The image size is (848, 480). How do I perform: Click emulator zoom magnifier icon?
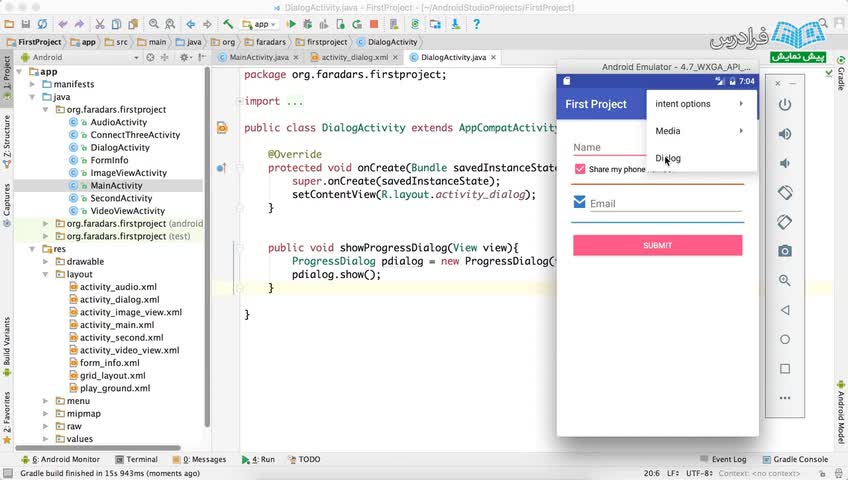pyautogui.click(x=785, y=281)
